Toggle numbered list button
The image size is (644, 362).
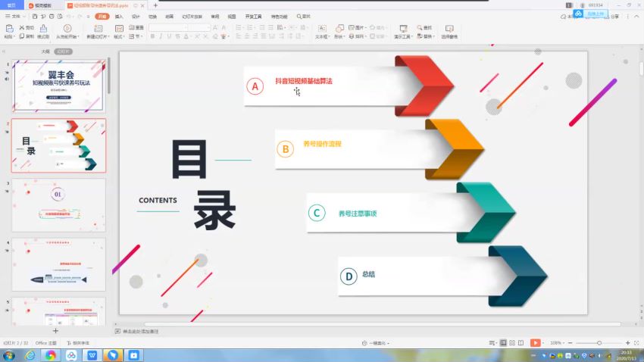[250, 27]
